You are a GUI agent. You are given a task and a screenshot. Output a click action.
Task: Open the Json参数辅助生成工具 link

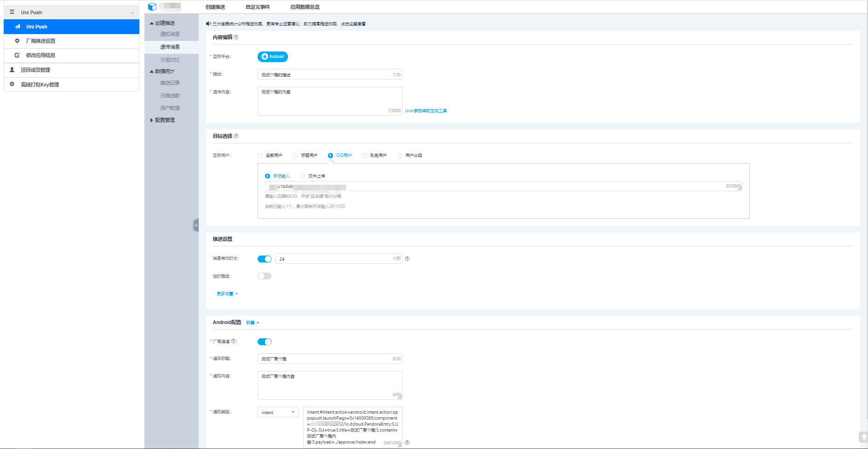426,111
